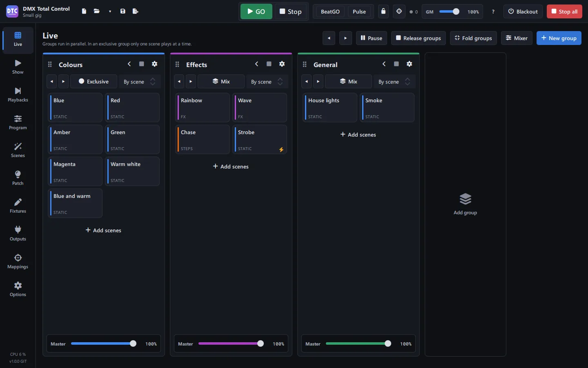This screenshot has width=588, height=368.
Task: Click the GM grand master slider
Action: (449, 11)
